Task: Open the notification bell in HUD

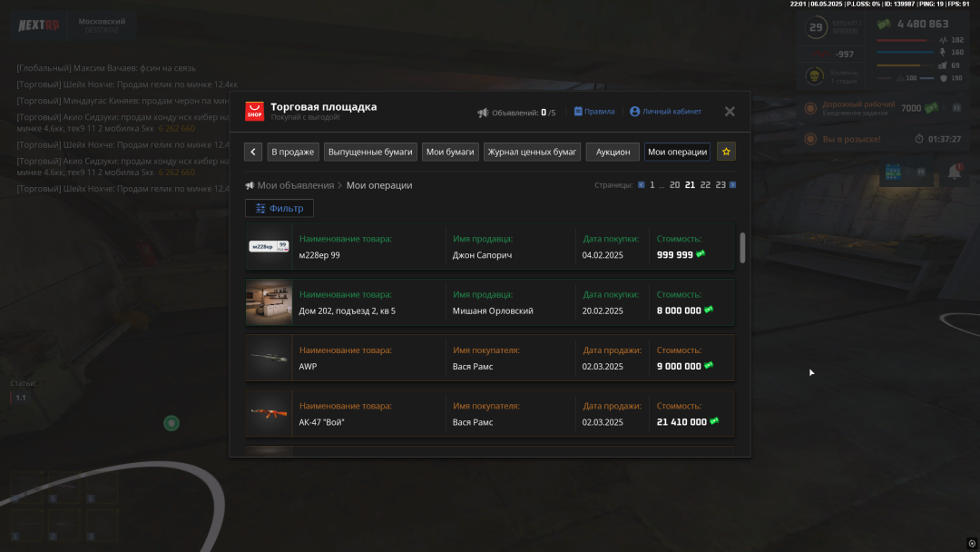Action: pyautogui.click(x=955, y=172)
